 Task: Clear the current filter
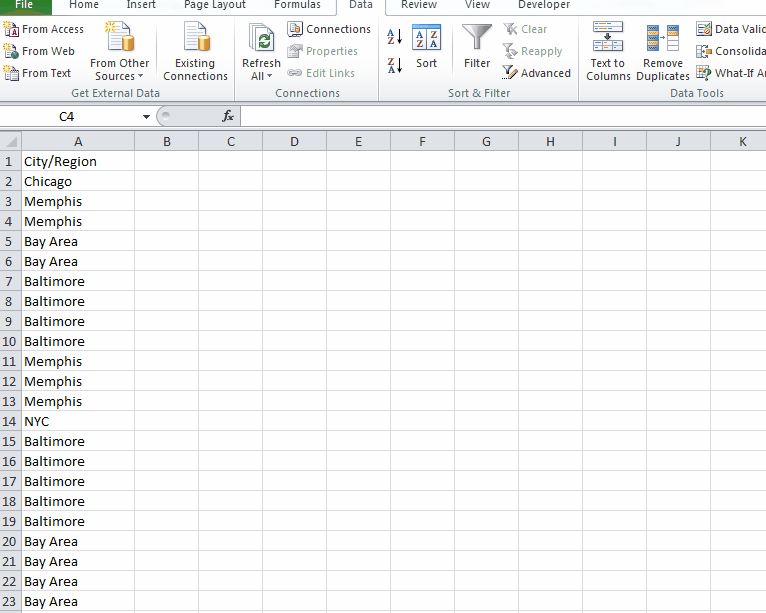tap(525, 29)
